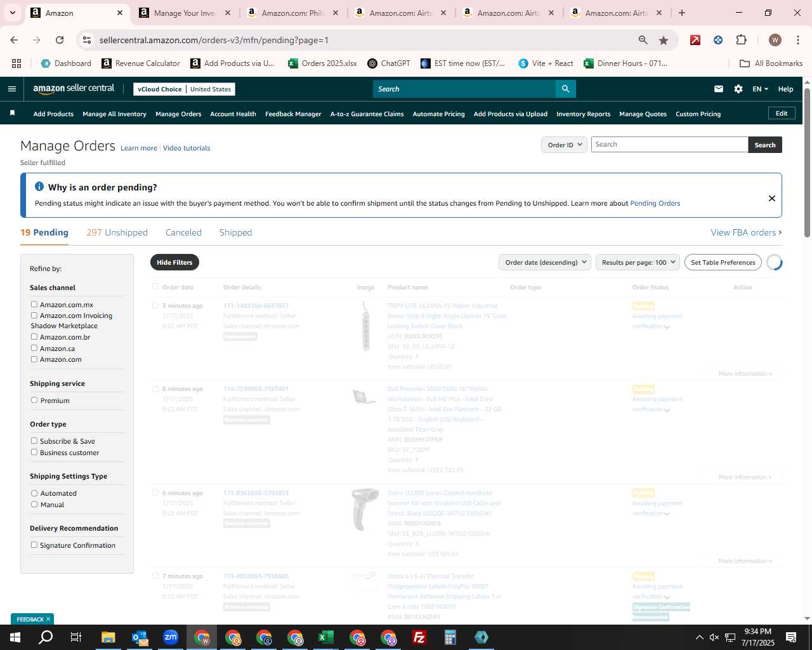Switch to the 'Manage Your Inve...' browser tab
The image size is (812, 650).
[184, 13]
